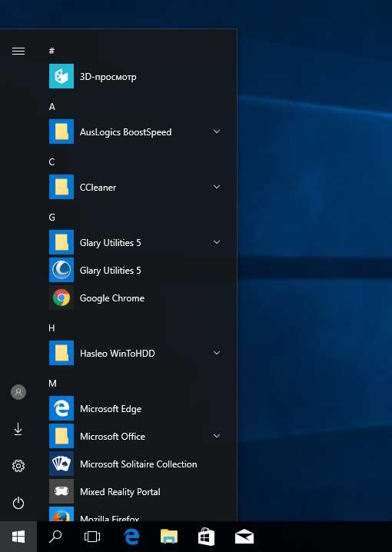This screenshot has height=552, width=392.
Task: Click the letter H section header
Action: (51, 328)
